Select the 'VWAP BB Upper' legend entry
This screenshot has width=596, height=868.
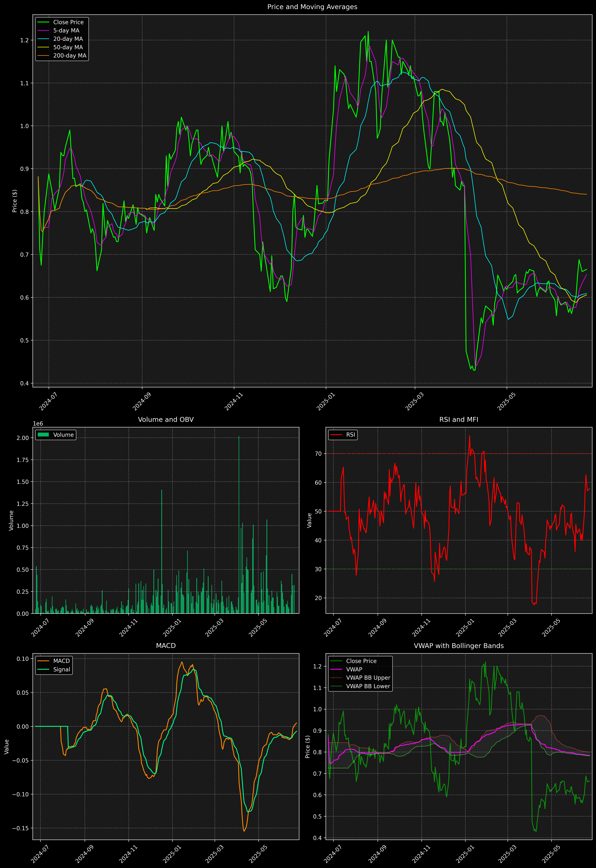[368, 678]
